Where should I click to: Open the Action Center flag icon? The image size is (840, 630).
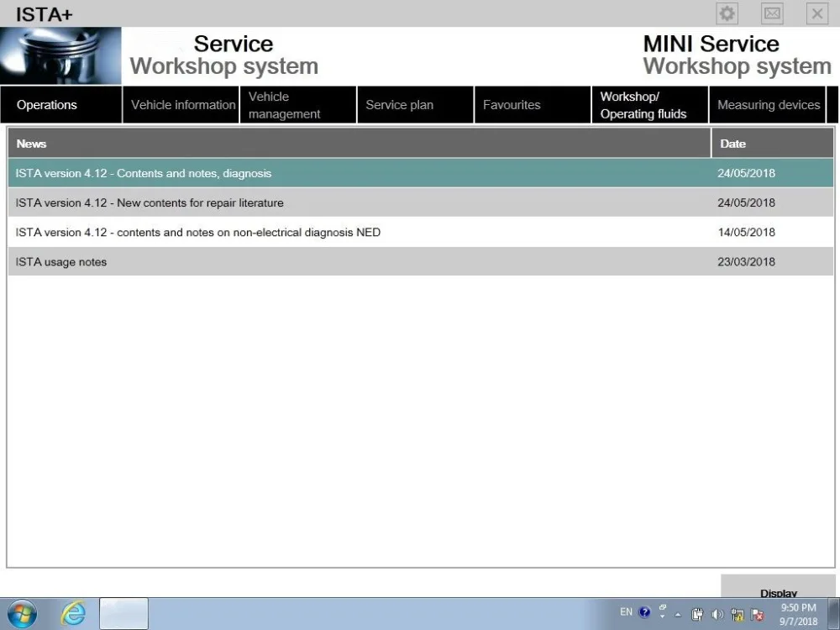(757, 615)
